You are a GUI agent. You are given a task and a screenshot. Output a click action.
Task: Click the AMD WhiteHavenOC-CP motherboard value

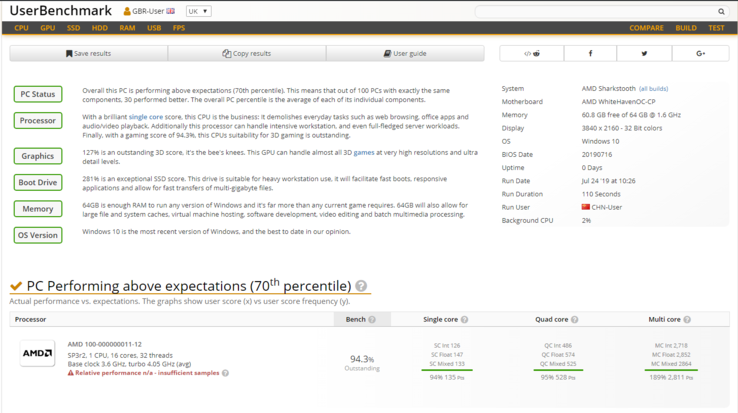[x=618, y=102]
